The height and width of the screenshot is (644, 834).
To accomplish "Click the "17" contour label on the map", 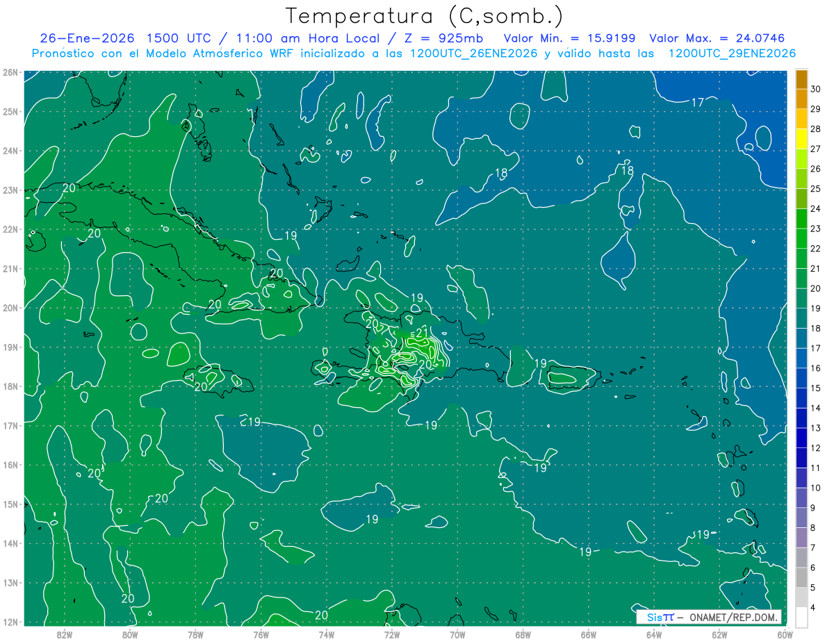I will tap(698, 102).
